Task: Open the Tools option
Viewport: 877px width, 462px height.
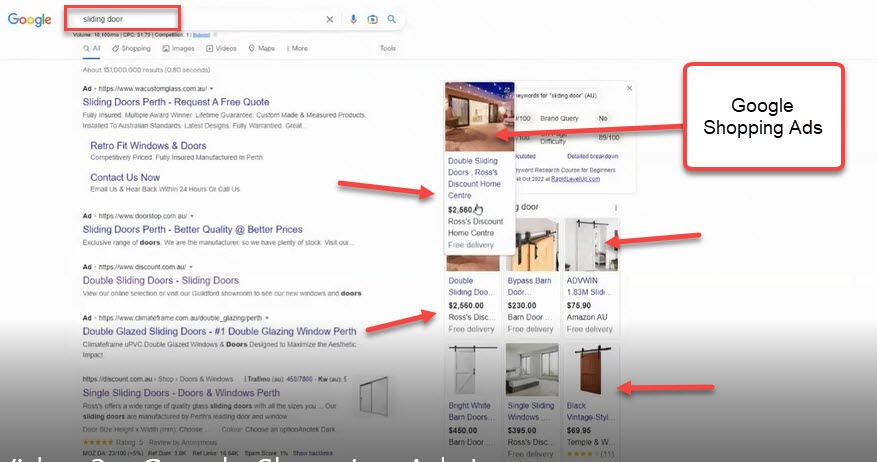Action: pyautogui.click(x=388, y=49)
